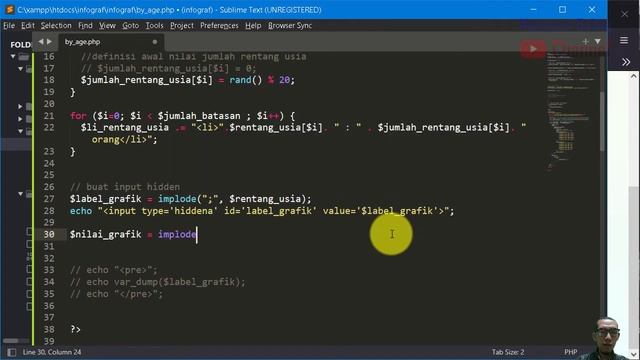This screenshot has height=360, width=640.
Task: Close the right side panel with X
Action: 624,14
